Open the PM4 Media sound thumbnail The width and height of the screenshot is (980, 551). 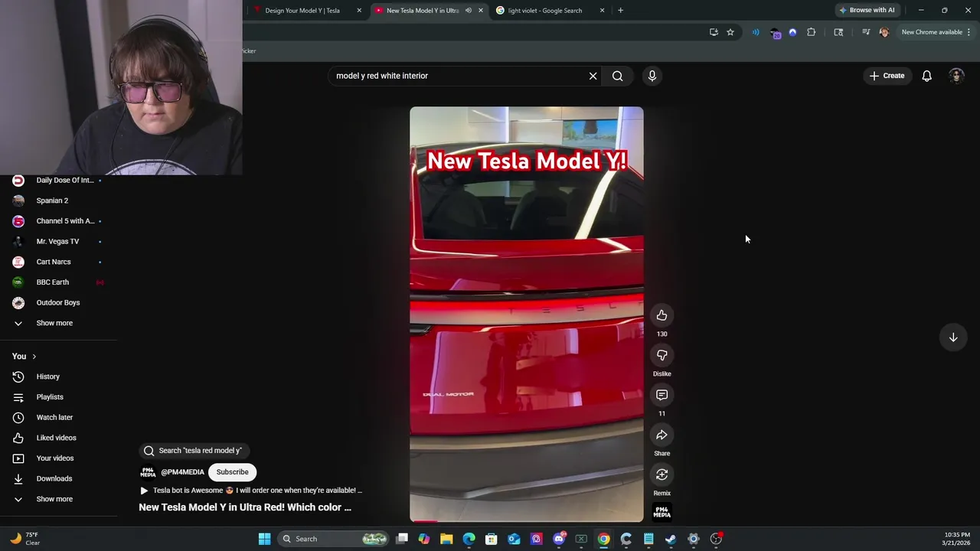[661, 512]
